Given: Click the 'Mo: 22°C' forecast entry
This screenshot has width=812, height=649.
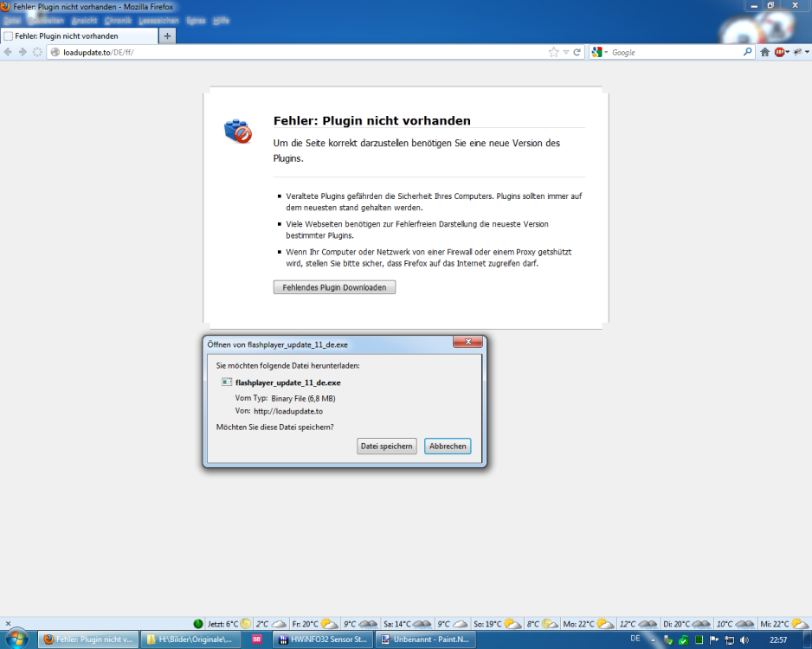Looking at the screenshot, I should (x=589, y=624).
